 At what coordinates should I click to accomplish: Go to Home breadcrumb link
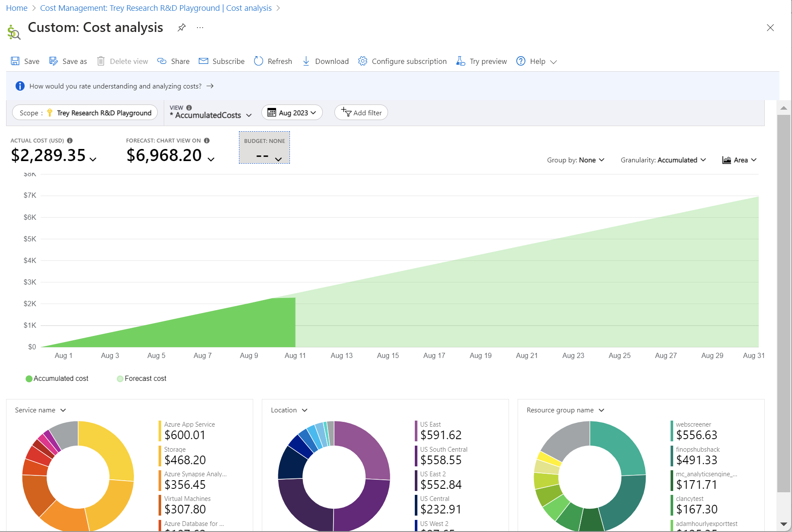click(x=17, y=8)
